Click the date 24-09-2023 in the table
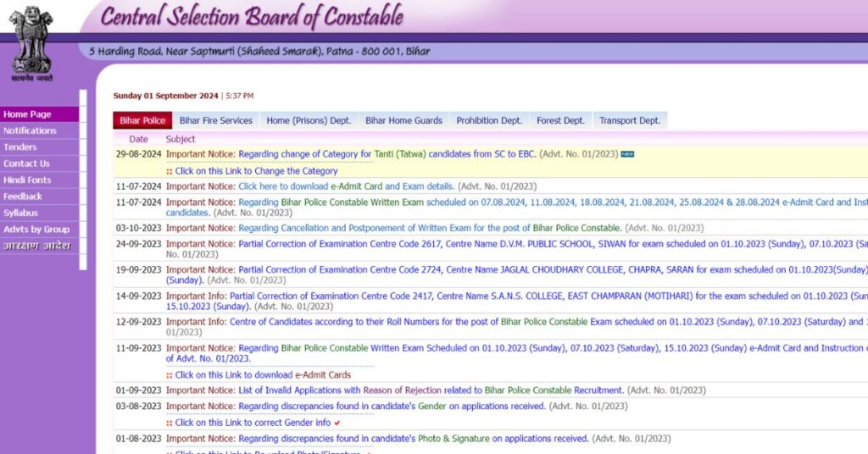Image resolution: width=868 pixels, height=454 pixels. (x=138, y=244)
